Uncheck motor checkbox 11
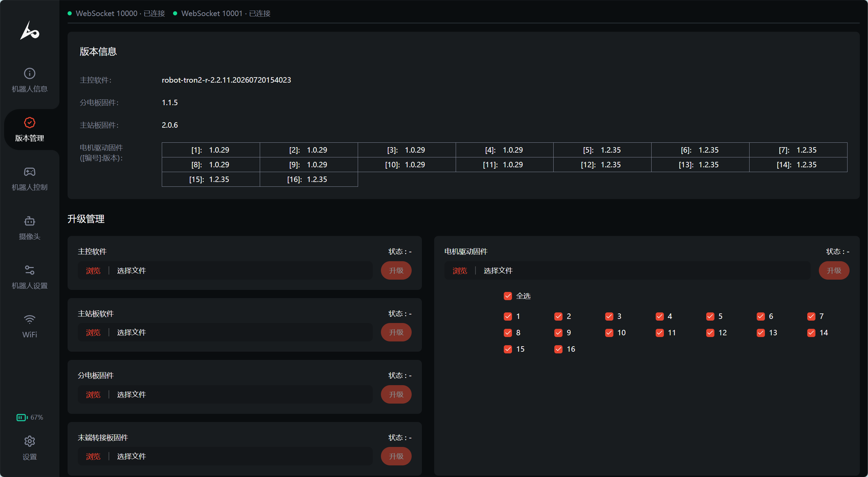Viewport: 868px width, 477px height. tap(660, 333)
